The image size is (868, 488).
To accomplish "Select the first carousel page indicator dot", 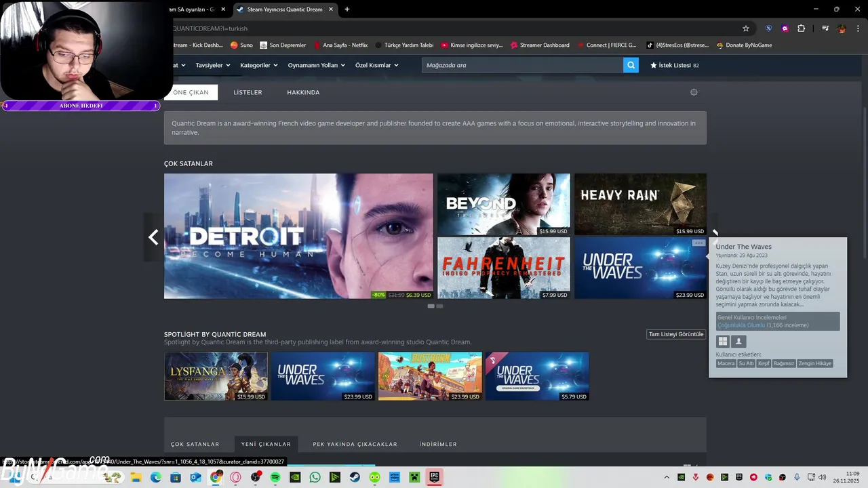I will click(x=431, y=306).
